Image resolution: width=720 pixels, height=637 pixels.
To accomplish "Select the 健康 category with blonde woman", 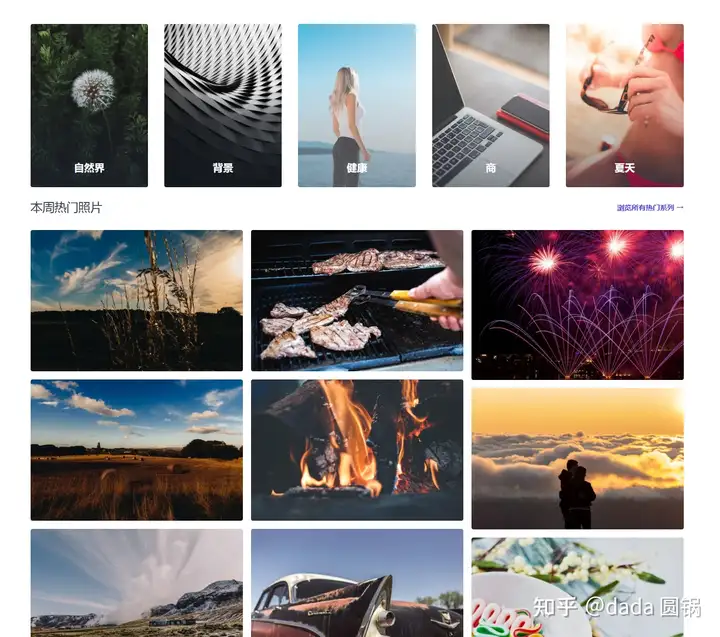I will 357,105.
